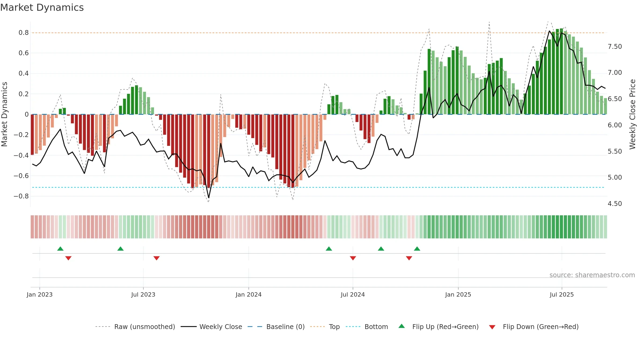
Task: Click the red flip-down marker after Jan 2023
Action: click(x=68, y=258)
